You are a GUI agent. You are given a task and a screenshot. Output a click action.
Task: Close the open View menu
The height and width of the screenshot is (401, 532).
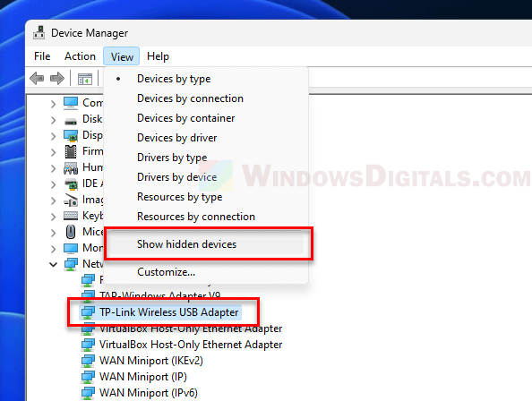pyautogui.click(x=122, y=56)
